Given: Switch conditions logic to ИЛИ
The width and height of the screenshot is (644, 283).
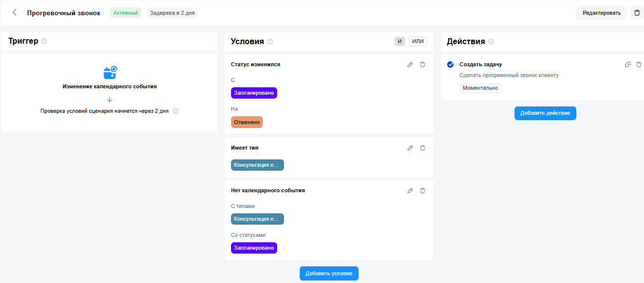Looking at the screenshot, I should 417,42.
